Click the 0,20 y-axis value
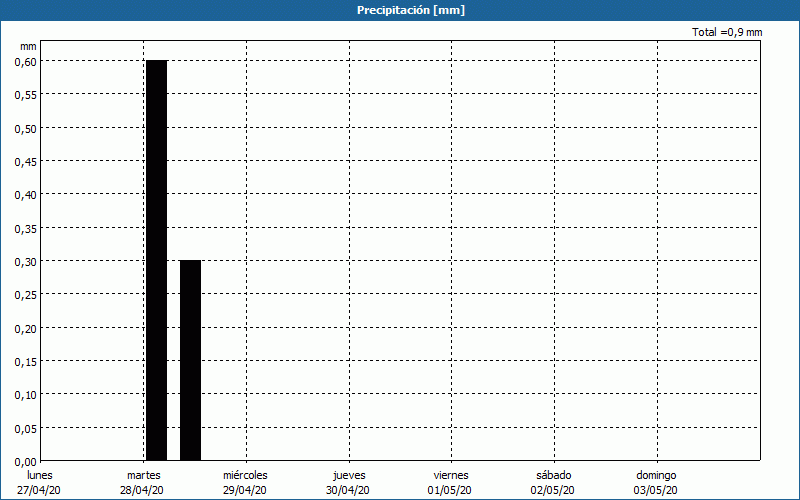 point(26,329)
